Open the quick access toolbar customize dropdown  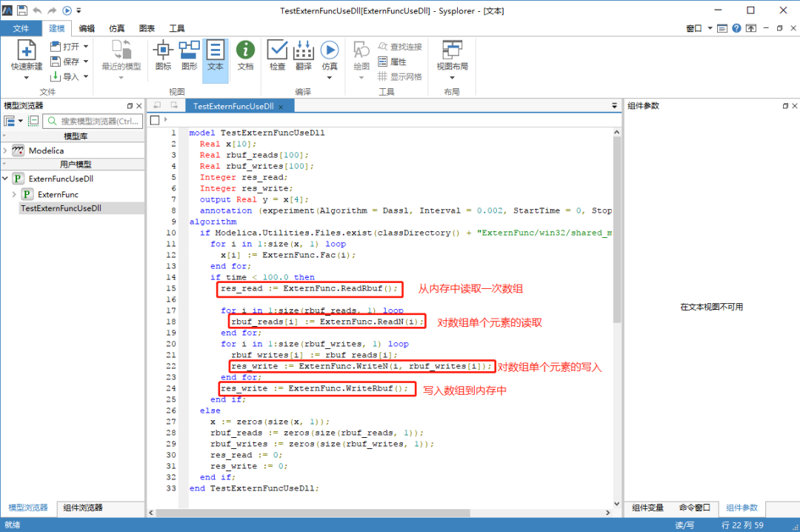click(x=79, y=10)
